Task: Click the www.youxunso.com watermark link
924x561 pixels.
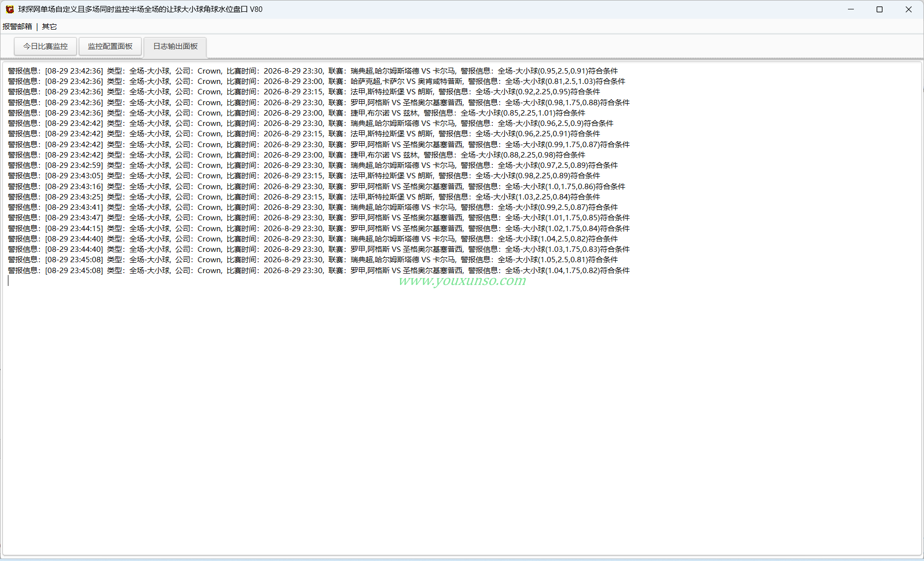Action: pos(462,280)
